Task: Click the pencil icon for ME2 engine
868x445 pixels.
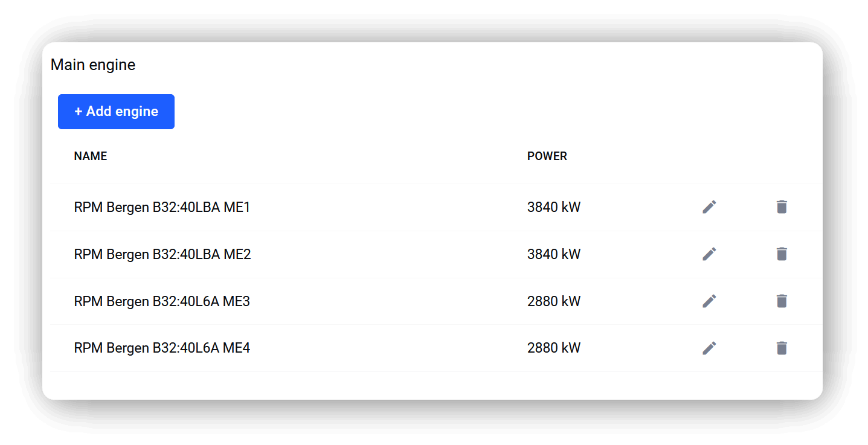Action: pyautogui.click(x=709, y=254)
